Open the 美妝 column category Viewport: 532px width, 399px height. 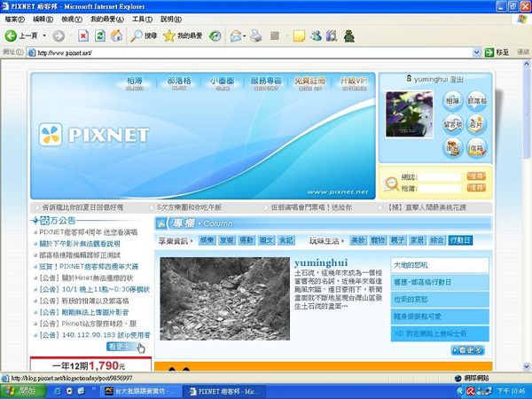tap(358, 240)
